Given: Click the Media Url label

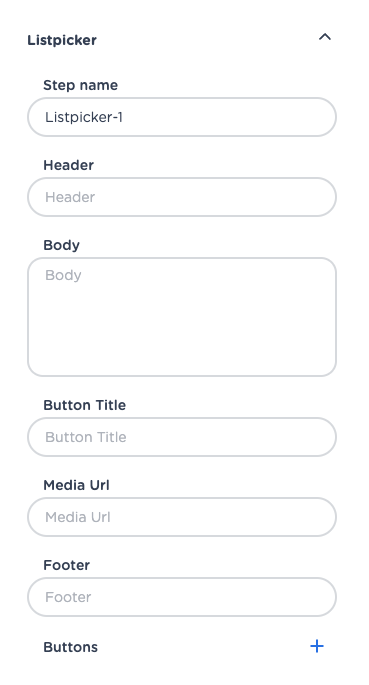Looking at the screenshot, I should pyautogui.click(x=76, y=485).
